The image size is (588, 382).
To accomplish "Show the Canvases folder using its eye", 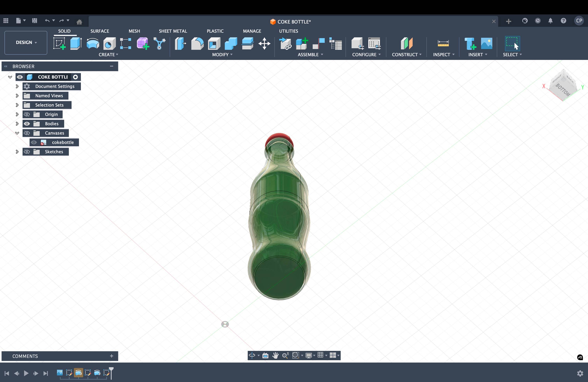I will [x=27, y=133].
